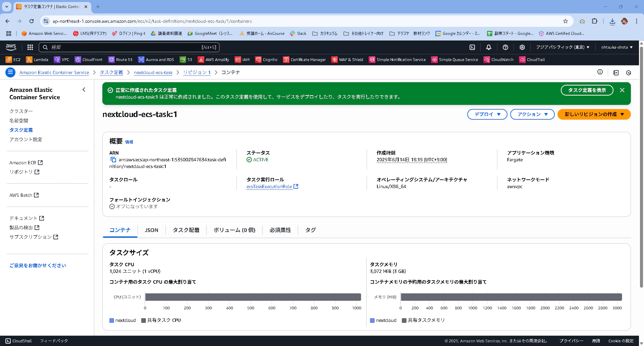Click the タスク定義を表示 button
This screenshot has width=644, height=346.
point(587,90)
